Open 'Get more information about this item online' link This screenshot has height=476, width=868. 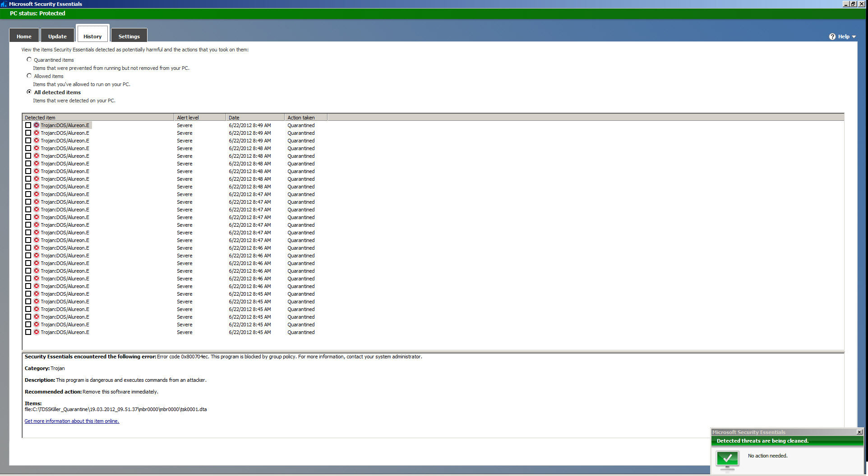point(72,421)
